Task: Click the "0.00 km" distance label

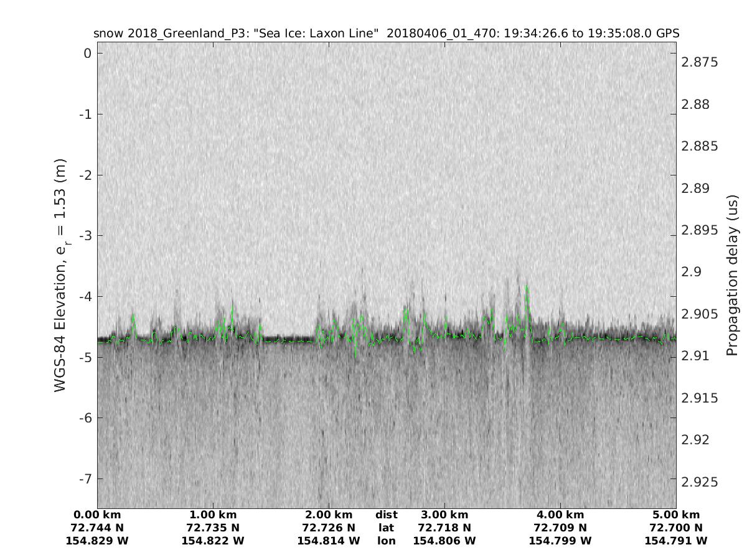Action: 97,515
